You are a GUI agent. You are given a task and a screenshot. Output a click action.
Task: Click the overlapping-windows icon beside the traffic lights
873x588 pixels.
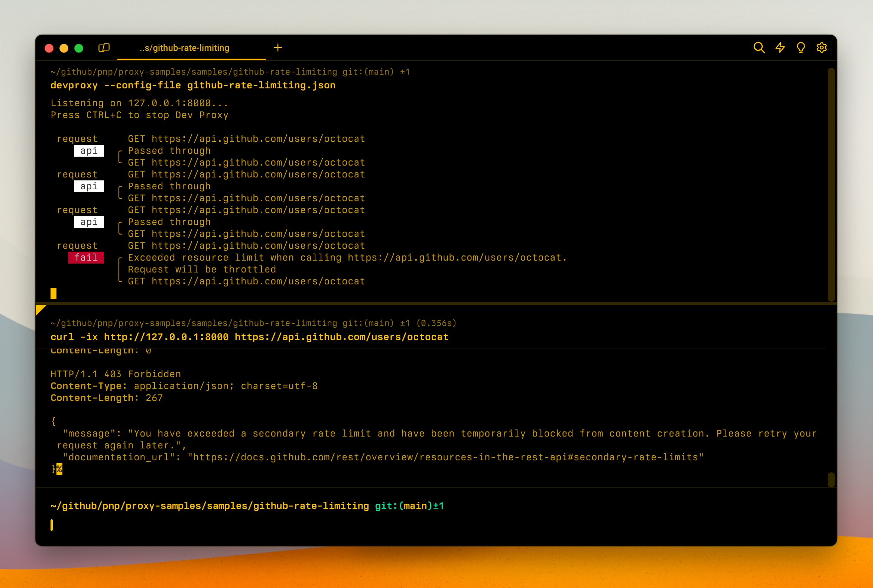(104, 48)
